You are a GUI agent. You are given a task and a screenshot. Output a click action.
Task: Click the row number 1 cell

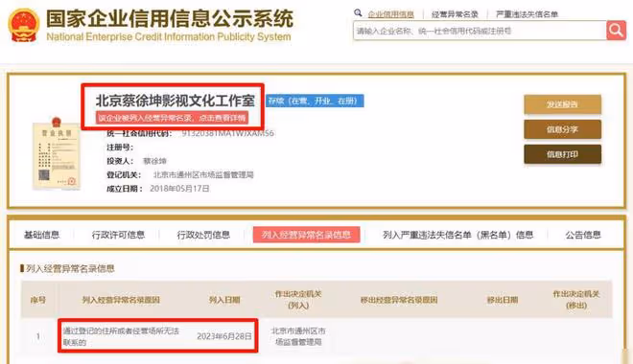coord(38,336)
